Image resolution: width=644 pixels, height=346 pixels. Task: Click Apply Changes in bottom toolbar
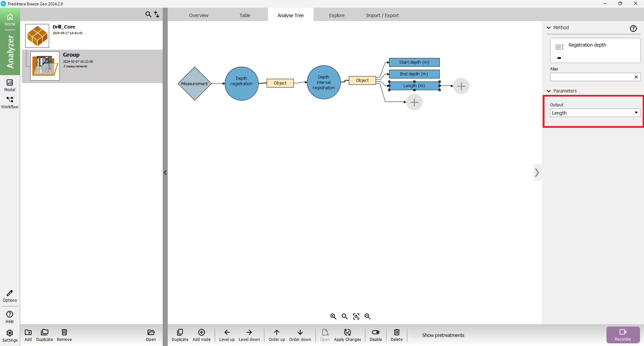point(347,335)
